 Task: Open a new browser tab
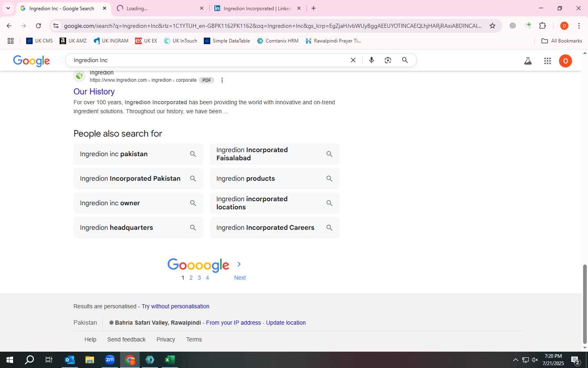[x=314, y=8]
